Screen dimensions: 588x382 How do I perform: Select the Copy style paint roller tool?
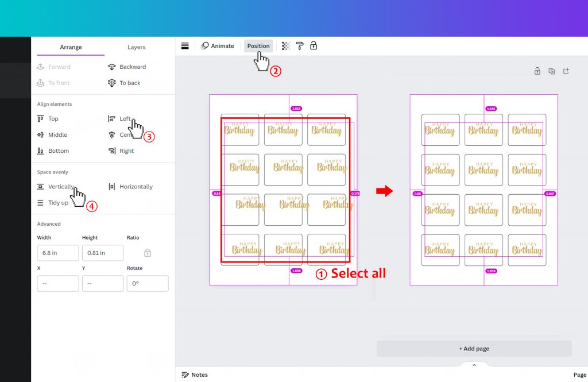(x=299, y=45)
